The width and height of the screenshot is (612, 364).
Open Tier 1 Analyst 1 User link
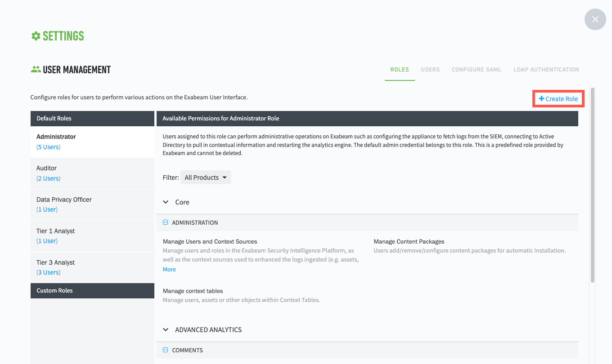tap(47, 241)
